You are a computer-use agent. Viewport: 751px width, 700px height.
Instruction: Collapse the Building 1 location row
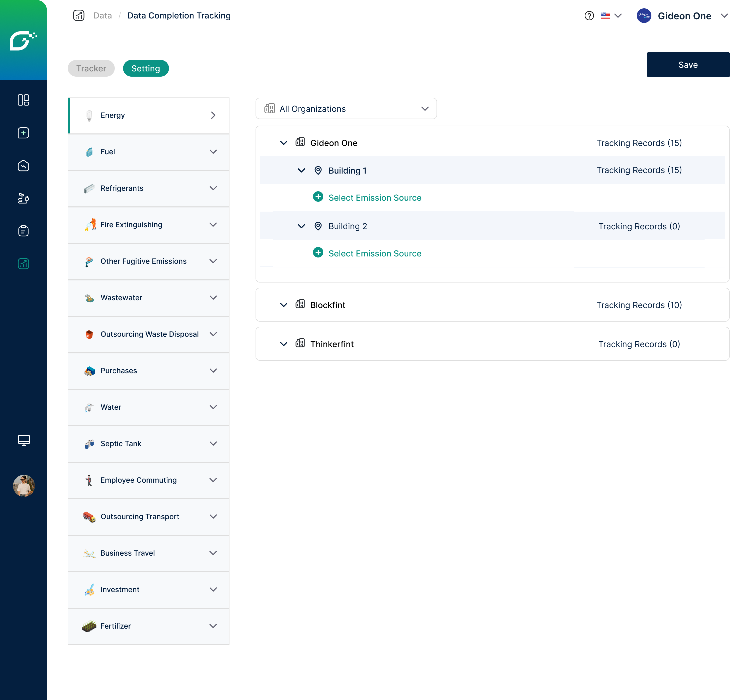pos(301,171)
